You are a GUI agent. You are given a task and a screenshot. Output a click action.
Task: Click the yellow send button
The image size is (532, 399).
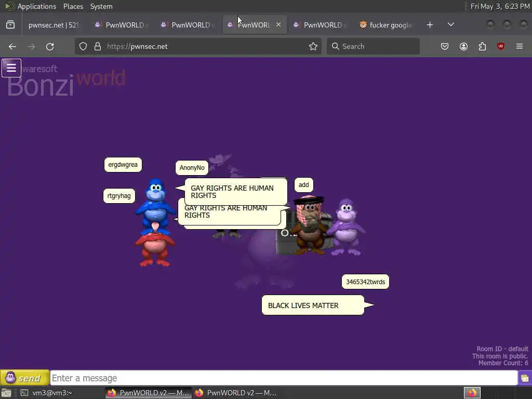point(25,378)
